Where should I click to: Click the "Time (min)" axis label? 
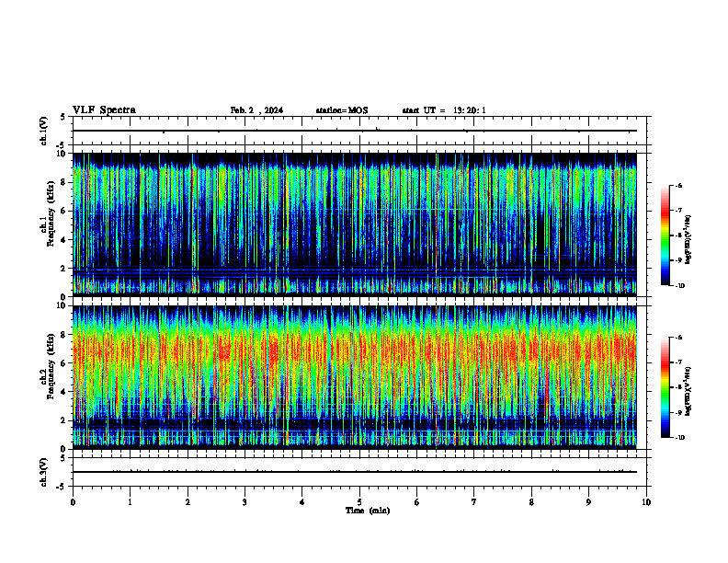click(368, 511)
